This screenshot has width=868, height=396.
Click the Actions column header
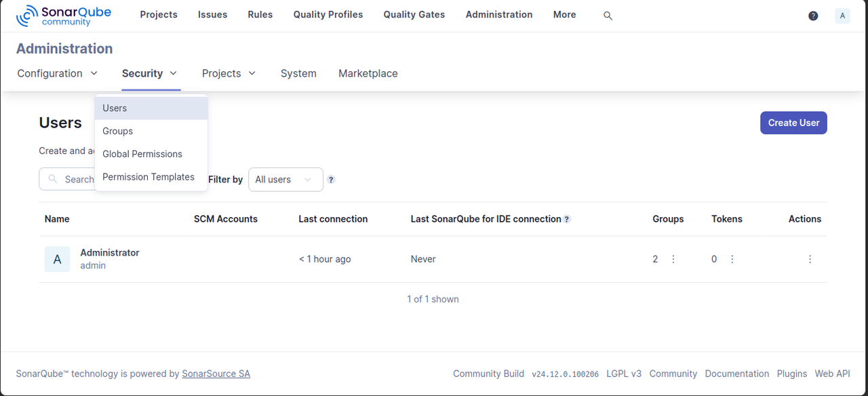click(805, 219)
